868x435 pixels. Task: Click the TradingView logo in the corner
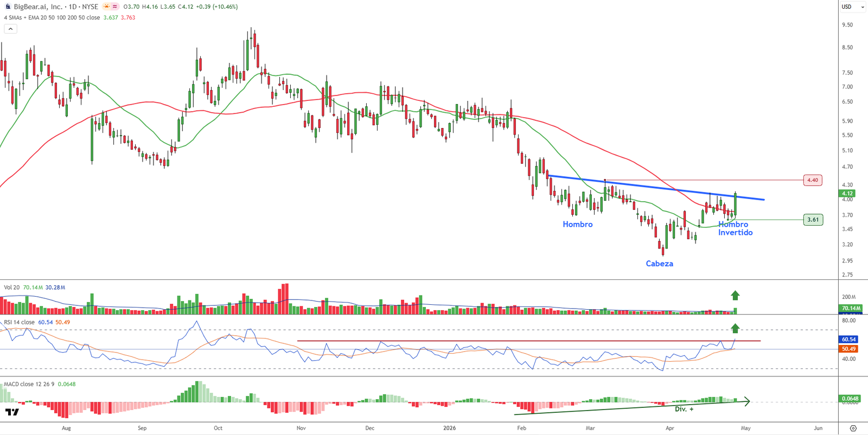point(12,412)
